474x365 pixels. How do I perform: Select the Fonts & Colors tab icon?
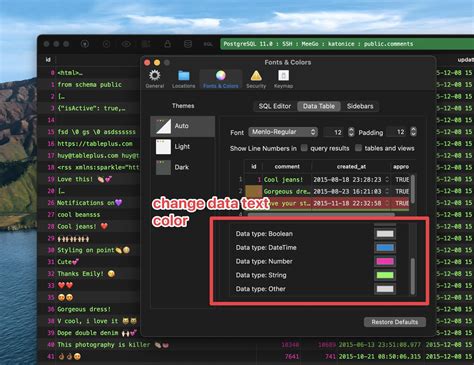(x=221, y=76)
